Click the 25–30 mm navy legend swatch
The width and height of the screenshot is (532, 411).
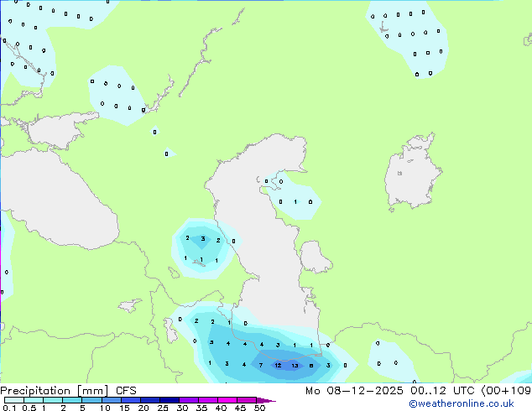pos(169,400)
